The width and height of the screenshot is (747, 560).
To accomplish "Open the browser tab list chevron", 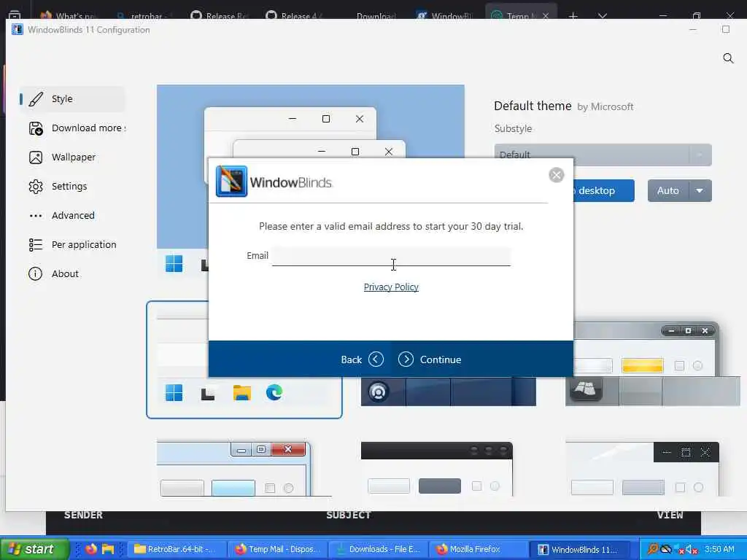I will pos(602,16).
